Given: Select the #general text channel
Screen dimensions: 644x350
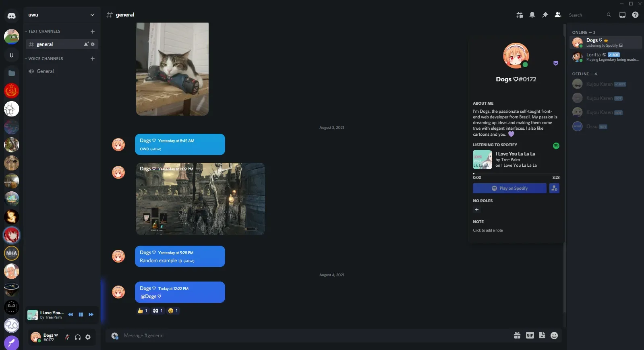Looking at the screenshot, I should tap(62, 44).
